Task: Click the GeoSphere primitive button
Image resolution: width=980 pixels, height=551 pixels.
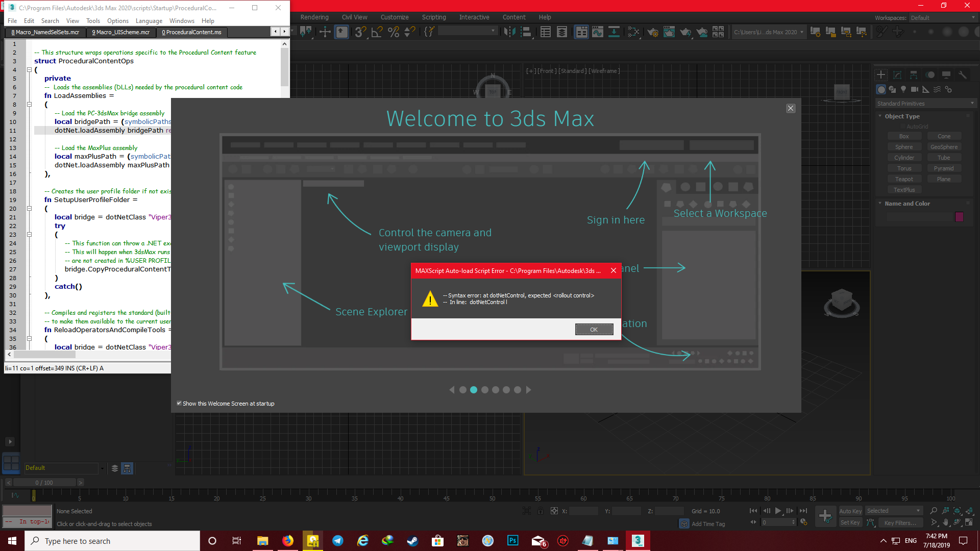Action: (944, 147)
